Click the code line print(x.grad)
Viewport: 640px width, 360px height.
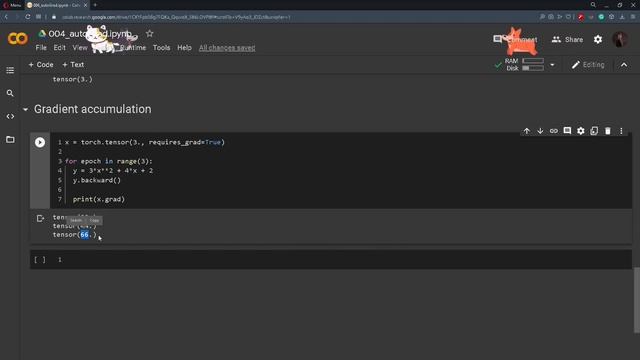[99, 199]
